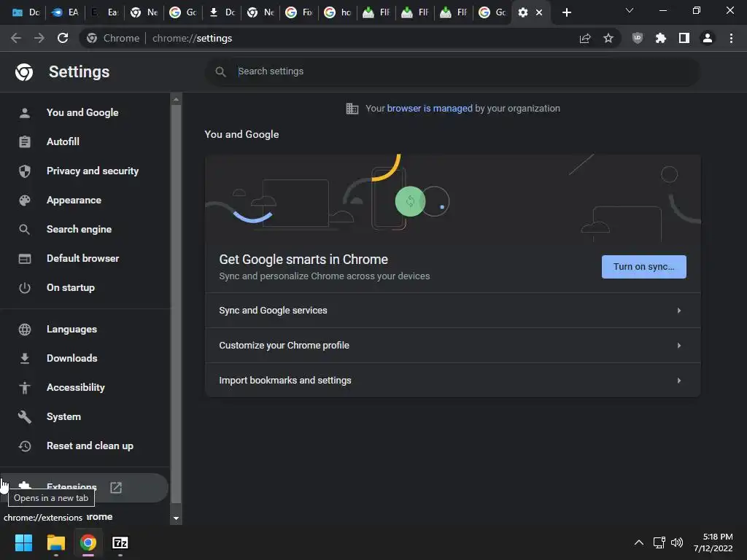Follow the 'browser is managed' link

pyautogui.click(x=429, y=109)
